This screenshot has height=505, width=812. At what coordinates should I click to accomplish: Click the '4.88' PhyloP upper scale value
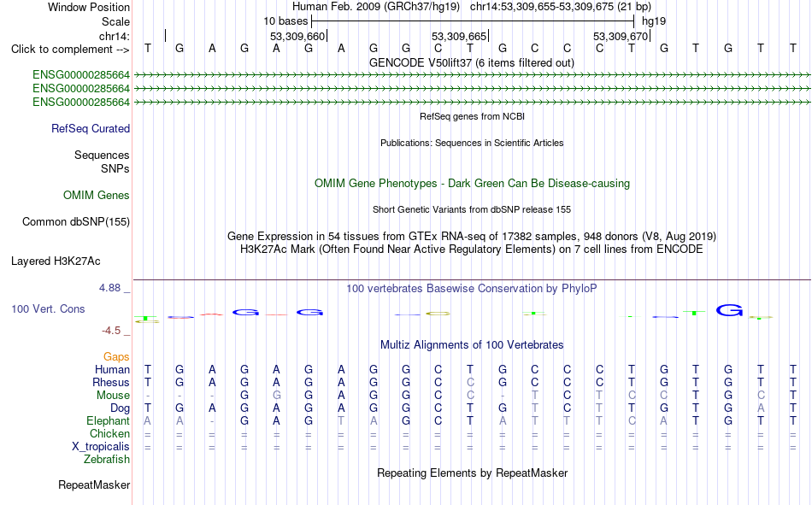point(109,288)
